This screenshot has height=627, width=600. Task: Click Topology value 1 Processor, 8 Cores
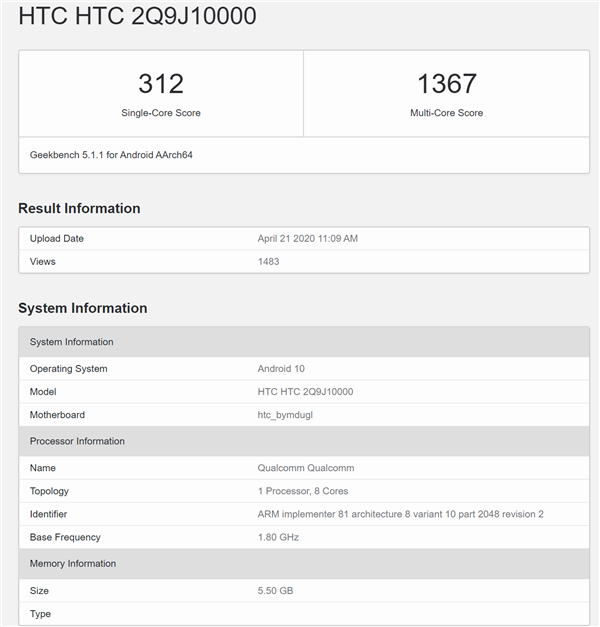click(303, 491)
